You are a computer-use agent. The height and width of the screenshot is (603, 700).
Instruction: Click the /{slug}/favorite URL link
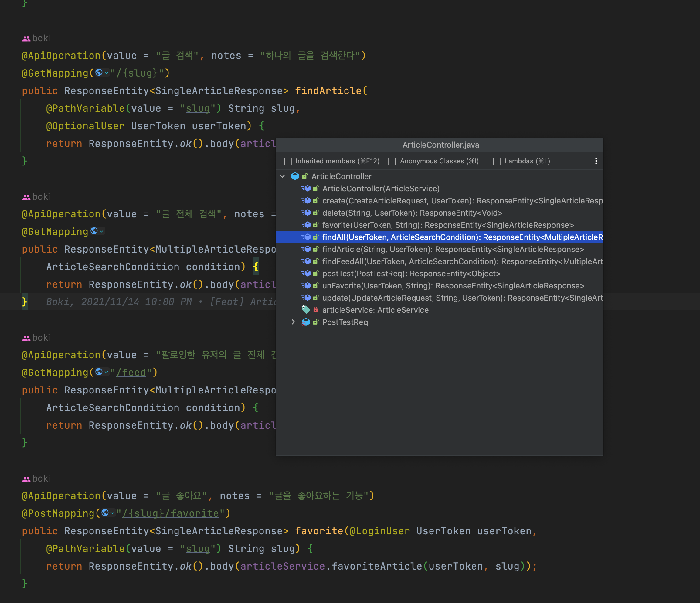pyautogui.click(x=171, y=513)
